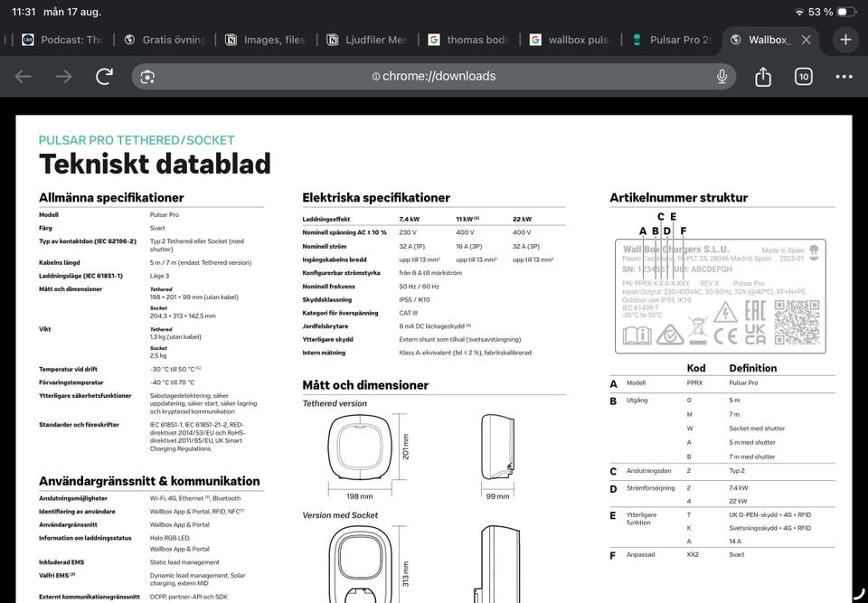Open the tab switcher showing 10
Screen dimensions: 868x603
pyautogui.click(x=803, y=77)
